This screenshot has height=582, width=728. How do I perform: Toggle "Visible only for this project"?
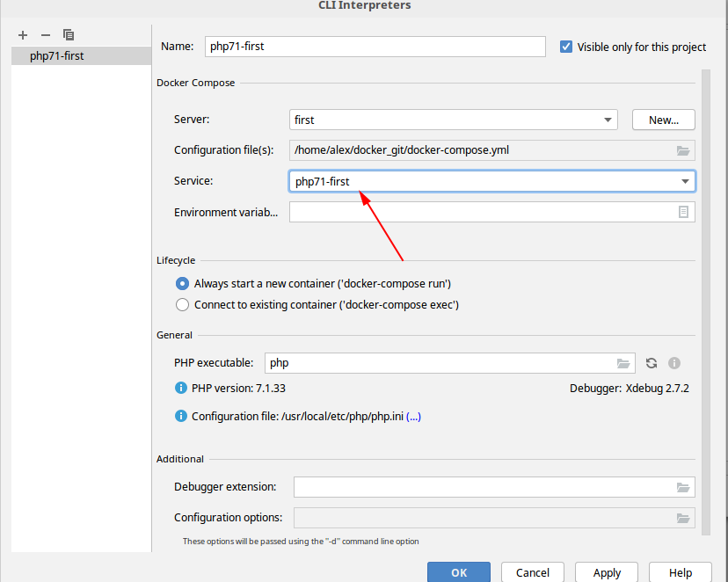566,47
